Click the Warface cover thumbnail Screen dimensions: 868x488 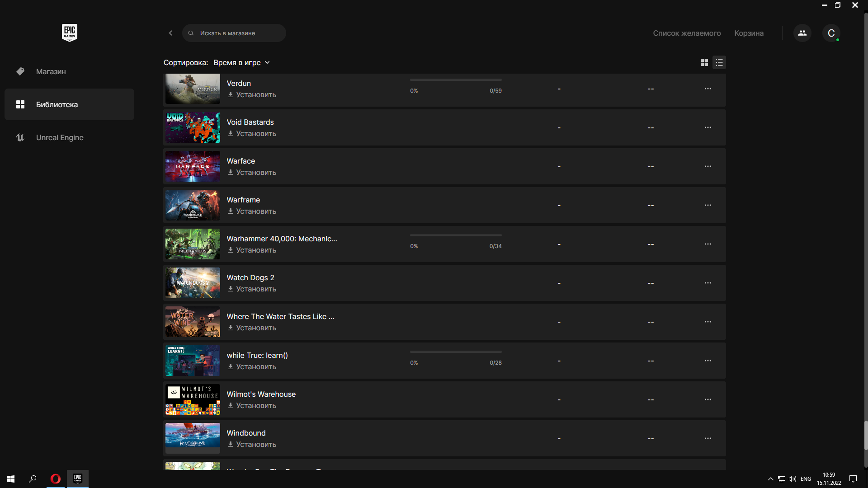(193, 166)
